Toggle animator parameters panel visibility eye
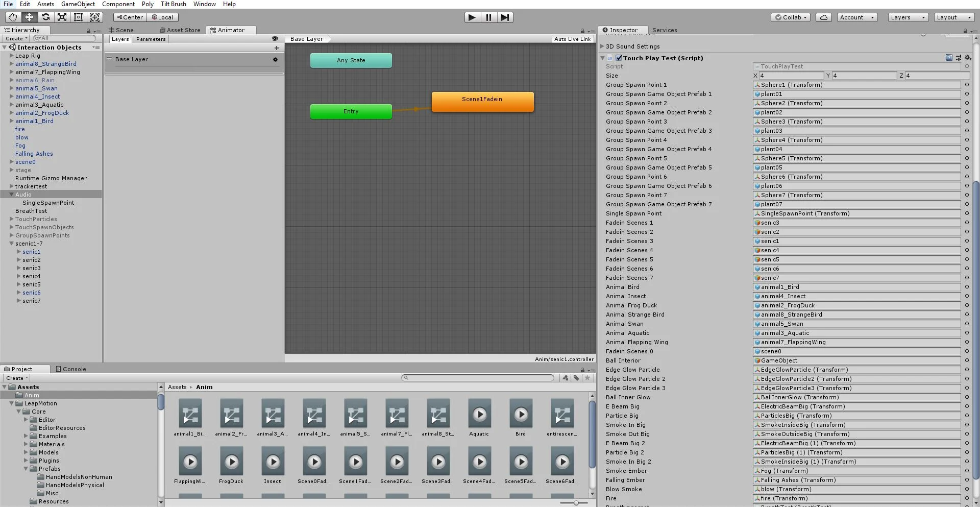This screenshot has height=507, width=980. tap(275, 39)
